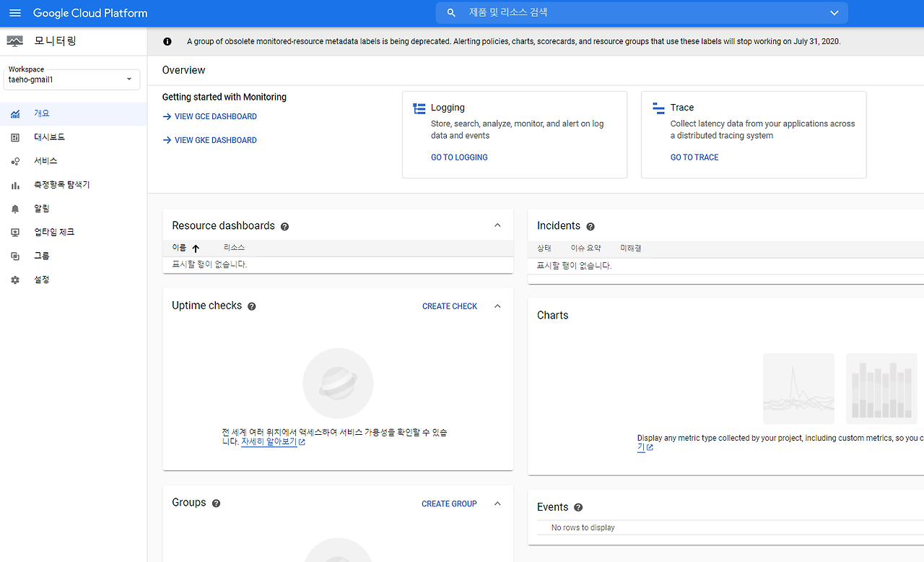Click the search magnifier icon
The width and height of the screenshot is (924, 562).
coord(452,13)
